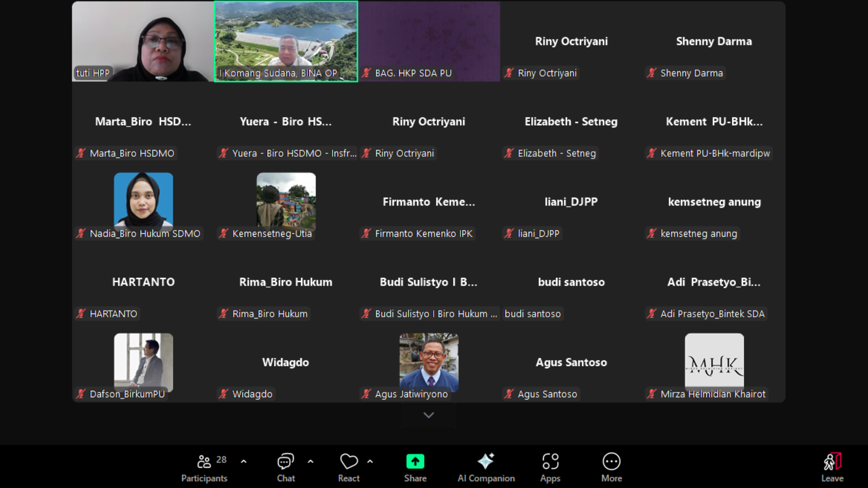Click large 'HARTANTO' tile name

tap(143, 282)
